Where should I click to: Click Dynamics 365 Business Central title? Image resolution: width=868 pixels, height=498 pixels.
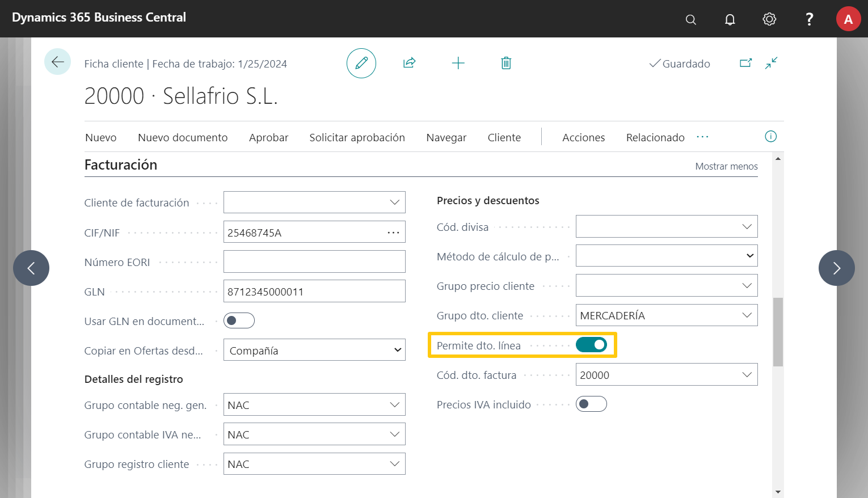coord(99,17)
